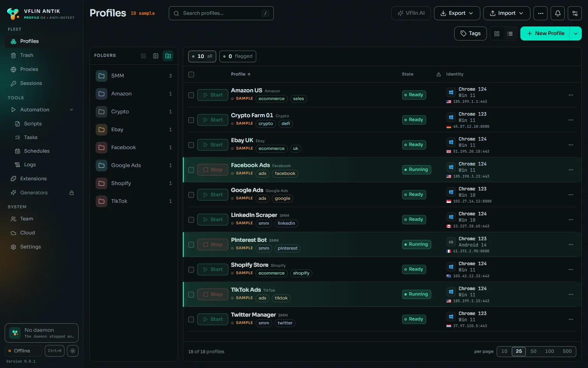Stop the TikTok Ads profile

tap(213, 294)
